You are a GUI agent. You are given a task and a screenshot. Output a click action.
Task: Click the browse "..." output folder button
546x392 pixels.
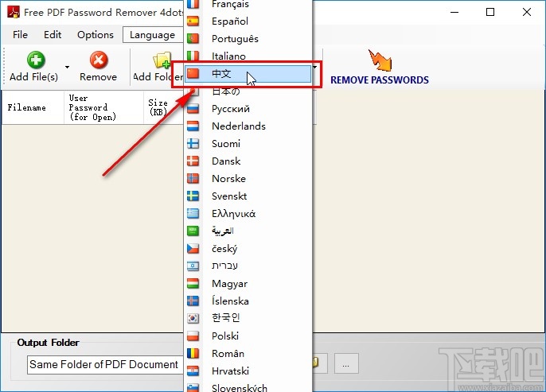point(346,364)
